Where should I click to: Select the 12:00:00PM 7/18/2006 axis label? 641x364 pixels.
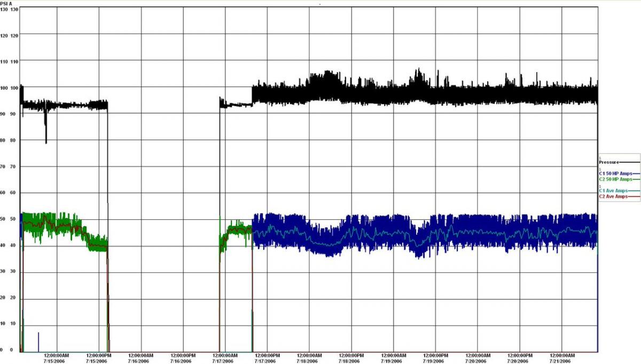(x=351, y=358)
